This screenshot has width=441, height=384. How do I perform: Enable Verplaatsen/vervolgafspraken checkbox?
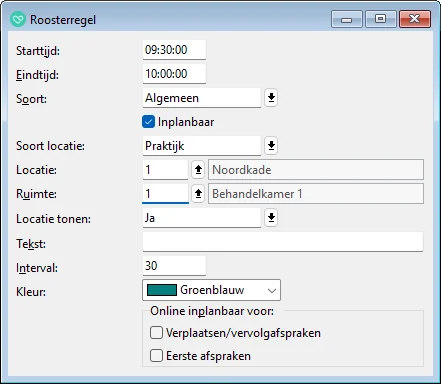click(156, 333)
